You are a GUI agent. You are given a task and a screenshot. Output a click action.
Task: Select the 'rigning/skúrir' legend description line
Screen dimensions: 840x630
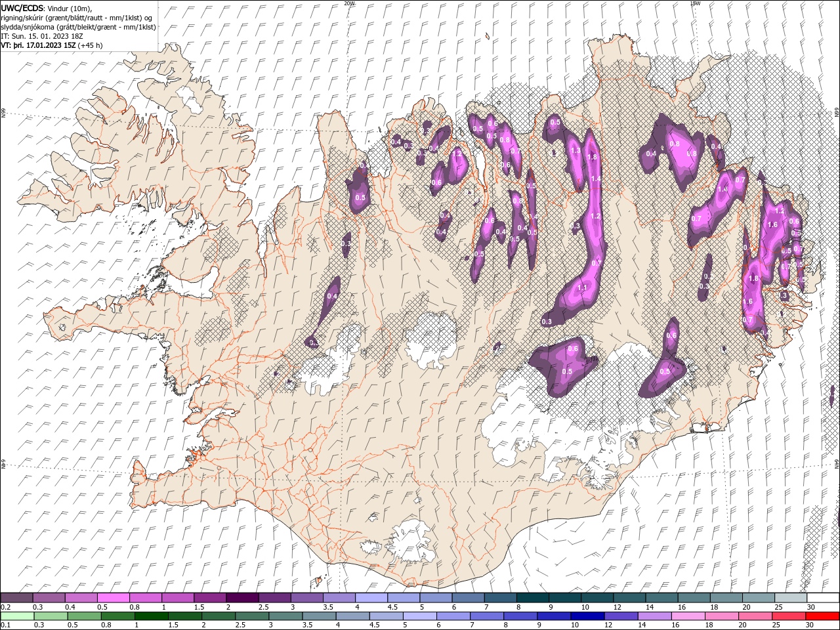tap(76, 17)
